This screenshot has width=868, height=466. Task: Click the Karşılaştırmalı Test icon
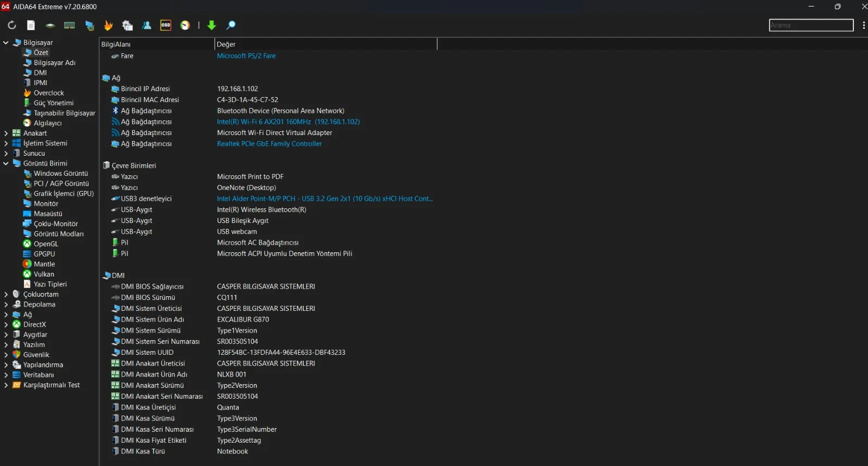(16, 385)
